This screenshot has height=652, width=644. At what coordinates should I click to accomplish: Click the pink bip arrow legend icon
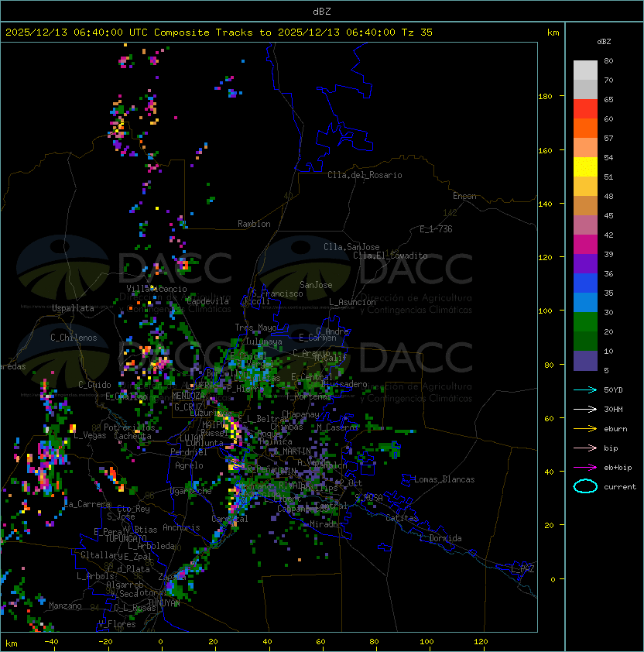tap(585, 448)
